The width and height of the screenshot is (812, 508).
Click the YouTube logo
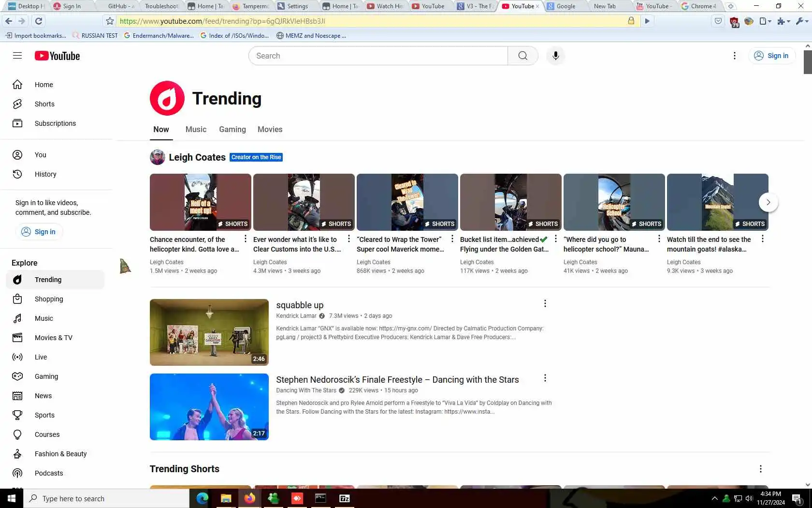57,56
